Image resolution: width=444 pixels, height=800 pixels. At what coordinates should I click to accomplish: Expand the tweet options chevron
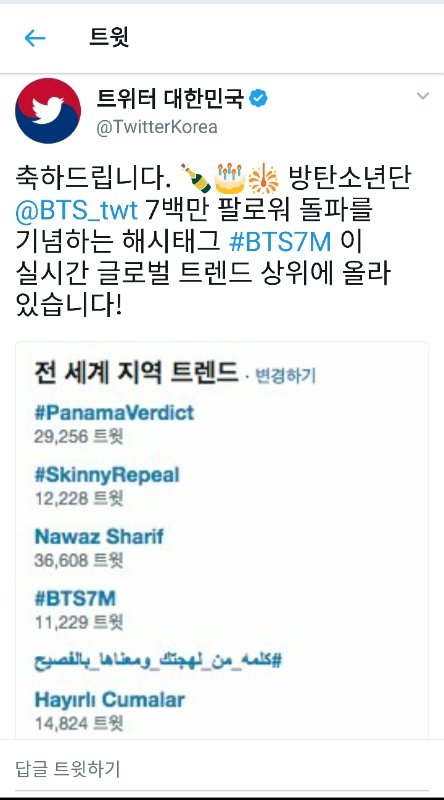(423, 96)
